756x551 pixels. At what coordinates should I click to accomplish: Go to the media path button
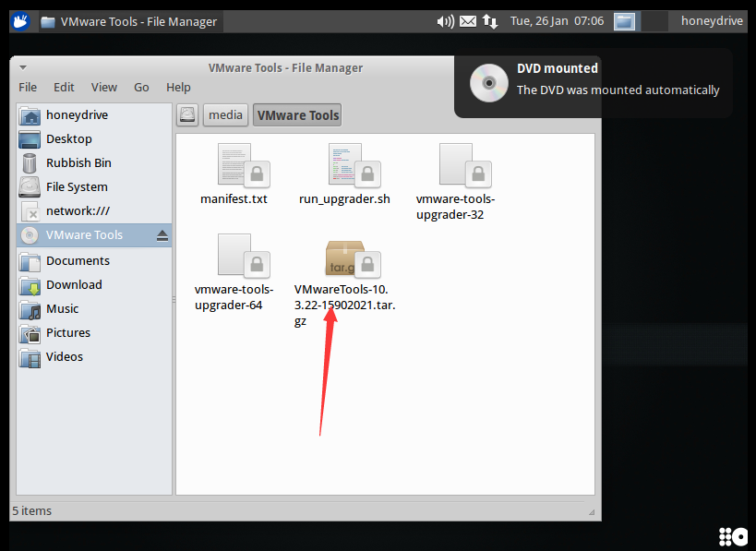(225, 115)
